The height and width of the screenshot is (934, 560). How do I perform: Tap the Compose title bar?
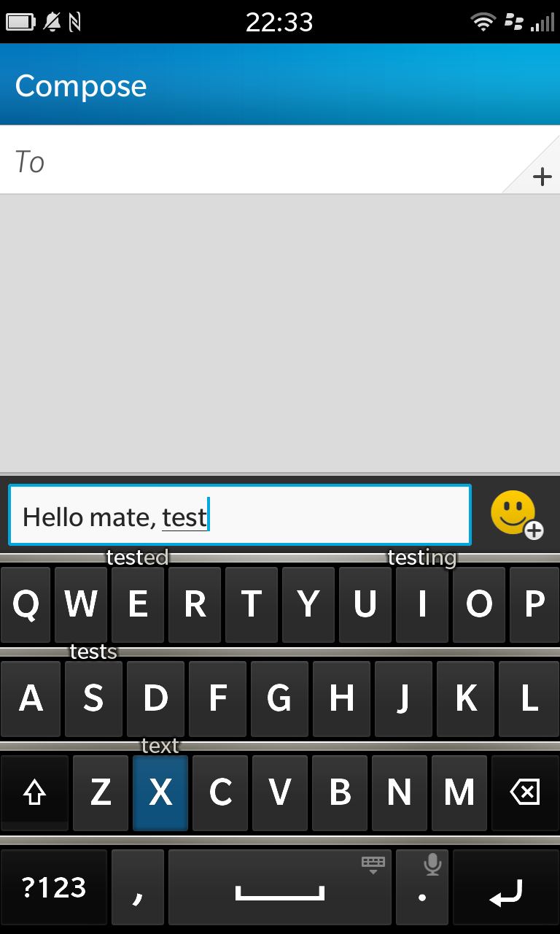(280, 85)
